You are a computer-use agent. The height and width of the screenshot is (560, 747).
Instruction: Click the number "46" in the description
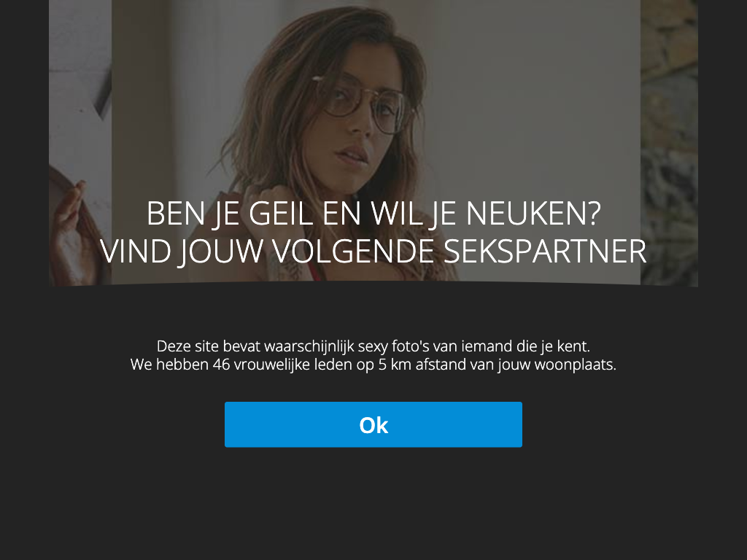coord(221,365)
